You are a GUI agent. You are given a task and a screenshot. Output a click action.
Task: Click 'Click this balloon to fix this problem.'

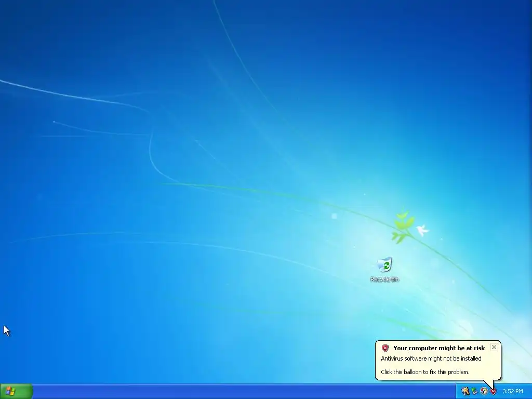click(425, 372)
